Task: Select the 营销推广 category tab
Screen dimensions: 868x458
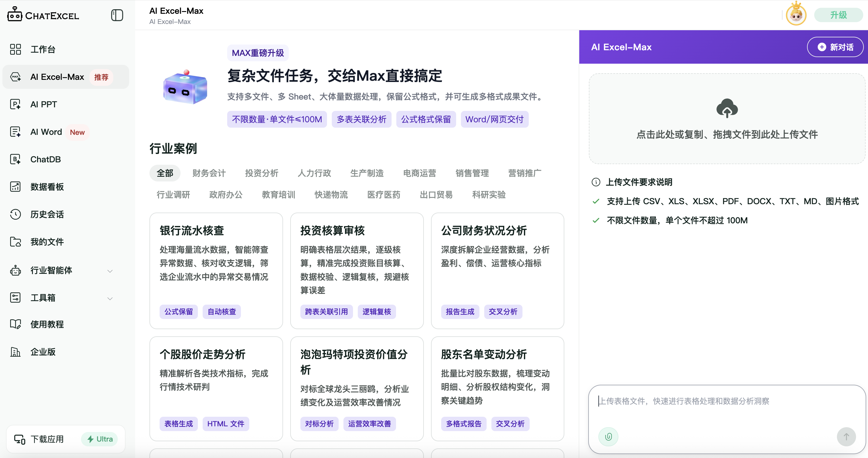Action: pos(525,173)
